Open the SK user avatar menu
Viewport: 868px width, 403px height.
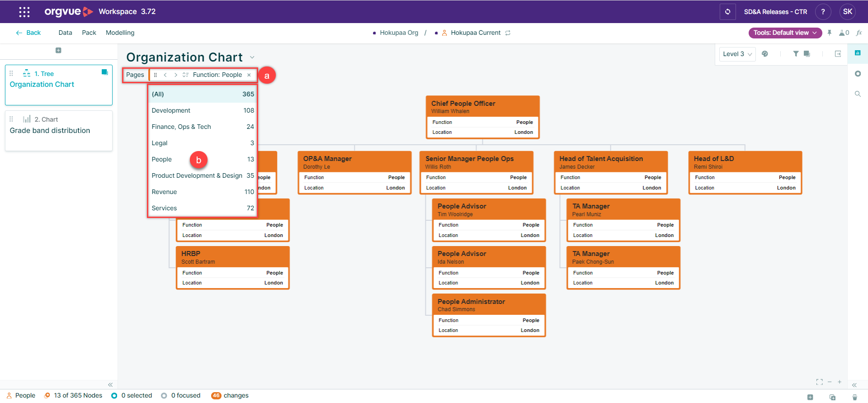coord(848,12)
